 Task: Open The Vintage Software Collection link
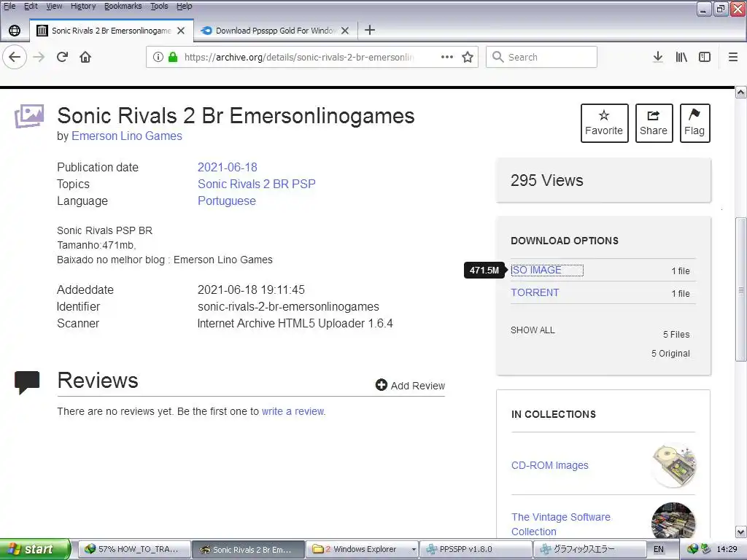click(x=561, y=524)
